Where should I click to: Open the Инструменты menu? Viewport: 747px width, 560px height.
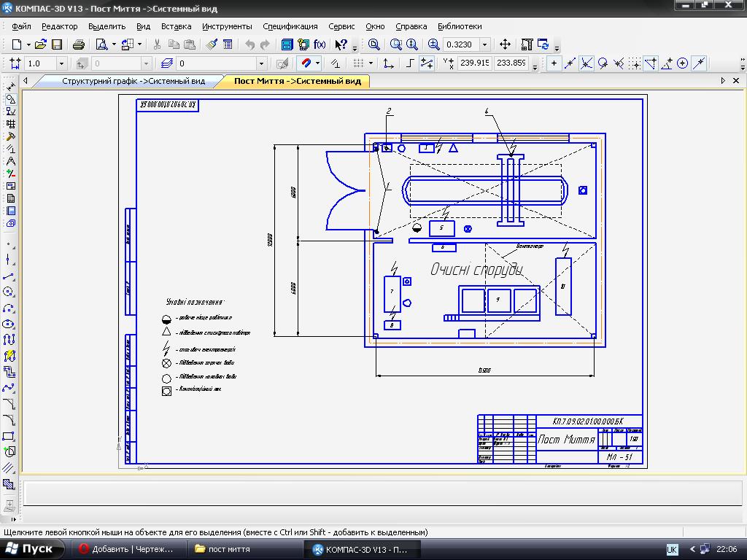(227, 27)
